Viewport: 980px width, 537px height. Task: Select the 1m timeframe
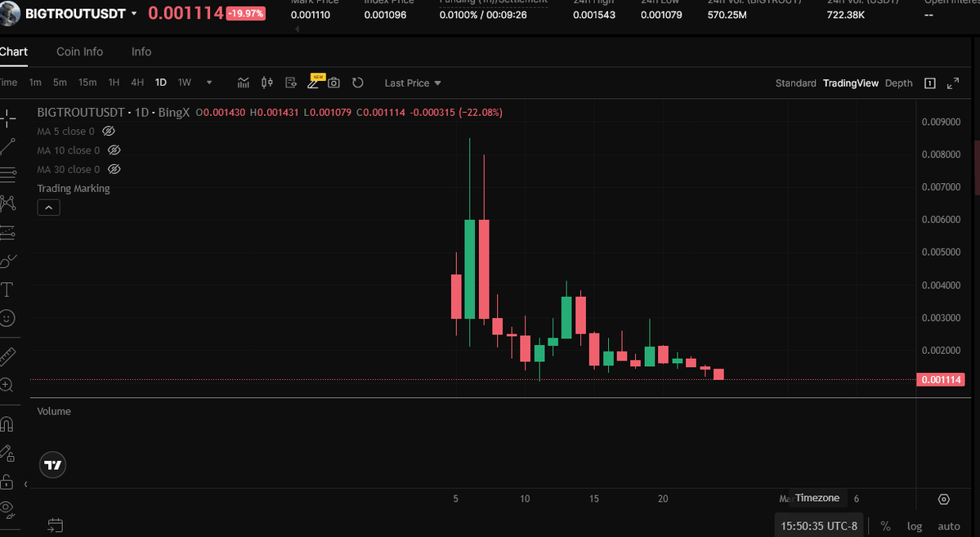click(35, 83)
